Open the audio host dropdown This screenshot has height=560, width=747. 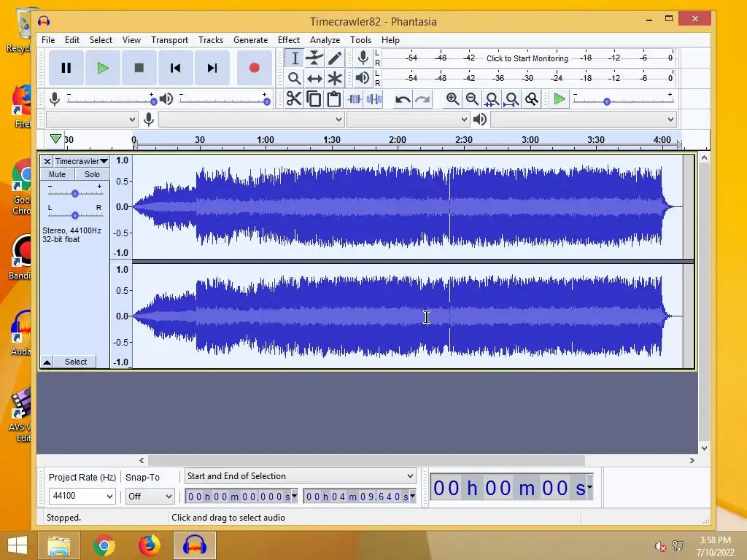pyautogui.click(x=92, y=119)
